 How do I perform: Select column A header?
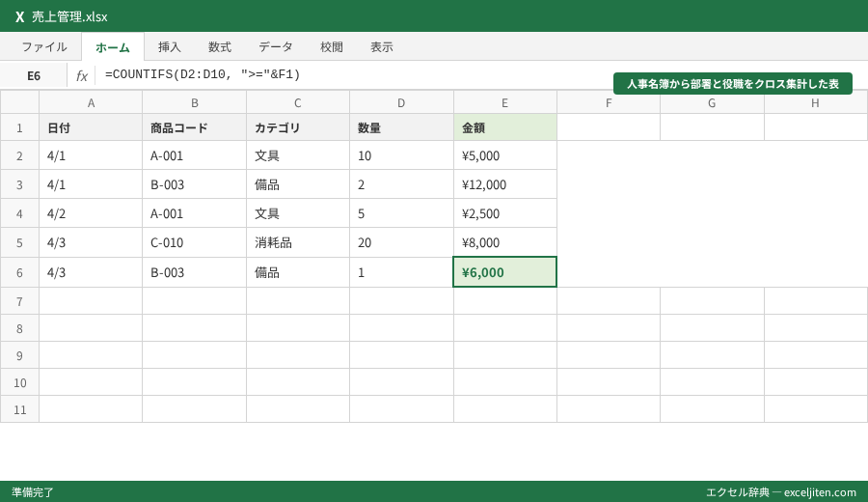(x=91, y=102)
